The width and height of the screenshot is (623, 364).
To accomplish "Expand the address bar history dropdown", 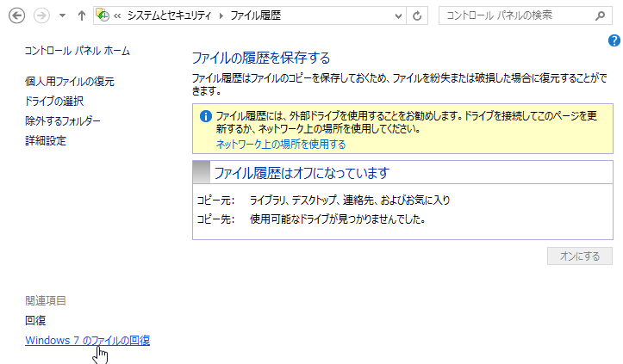I will click(397, 15).
